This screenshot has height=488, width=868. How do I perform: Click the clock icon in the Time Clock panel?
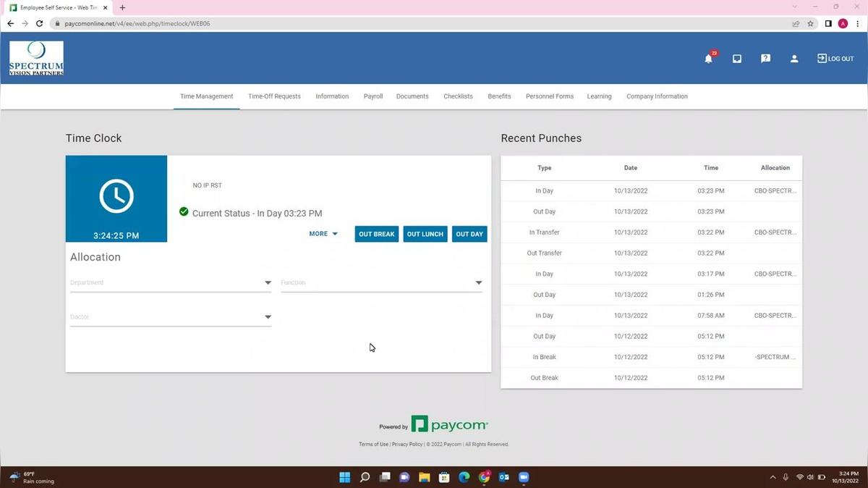pyautogui.click(x=116, y=195)
